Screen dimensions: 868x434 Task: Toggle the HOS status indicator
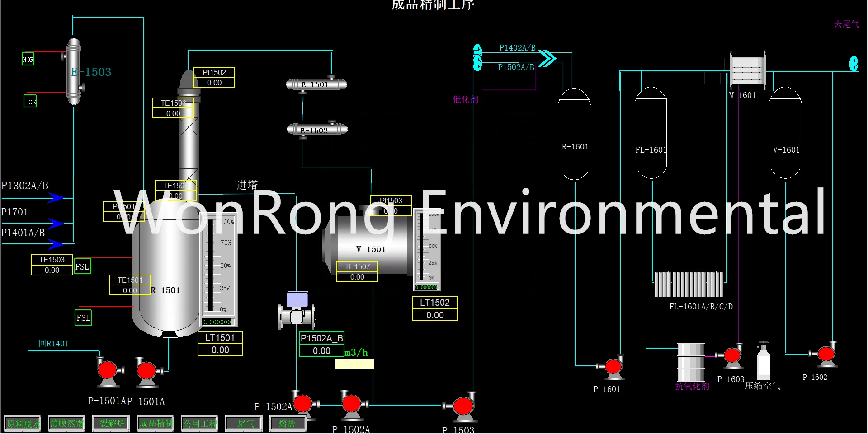(x=30, y=102)
